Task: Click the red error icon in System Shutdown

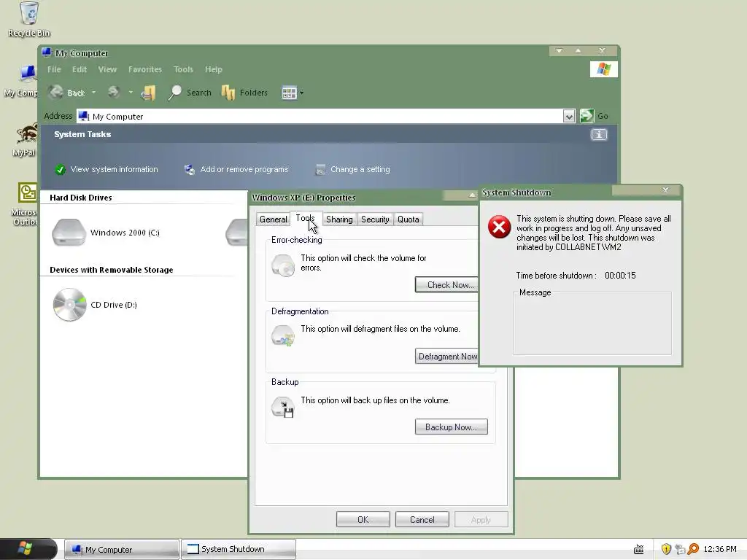Action: click(x=499, y=227)
